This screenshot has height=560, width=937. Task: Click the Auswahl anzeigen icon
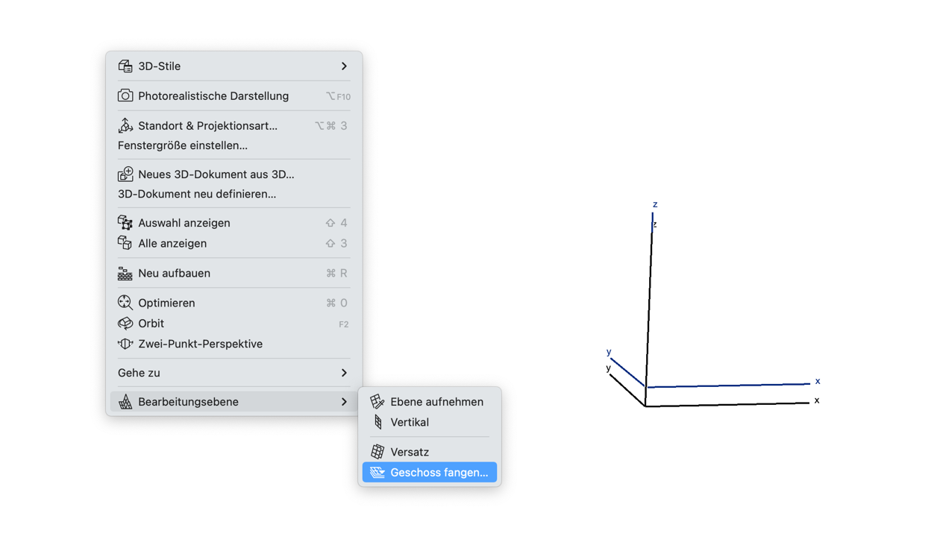[x=125, y=223]
